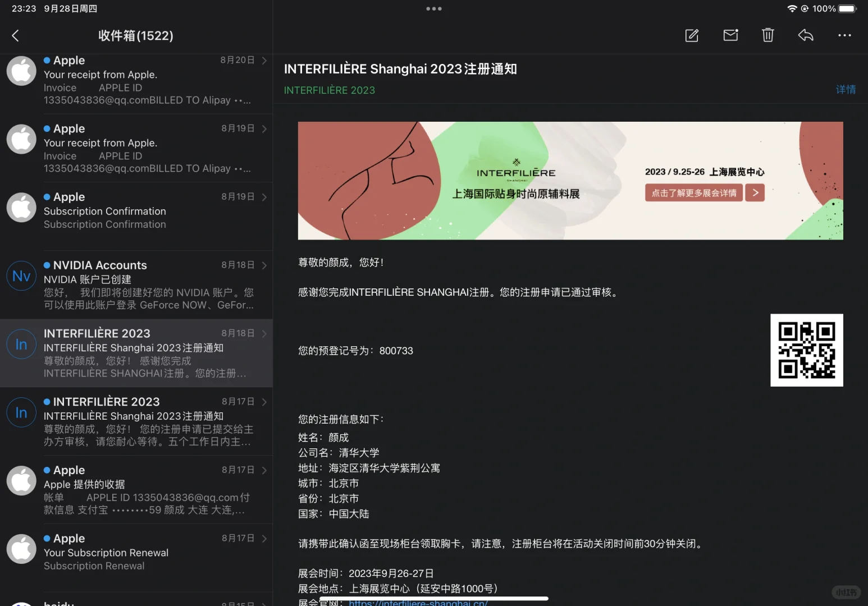
Task: Mark the Subscription Confirmation email read via blue dot
Action: pos(47,196)
